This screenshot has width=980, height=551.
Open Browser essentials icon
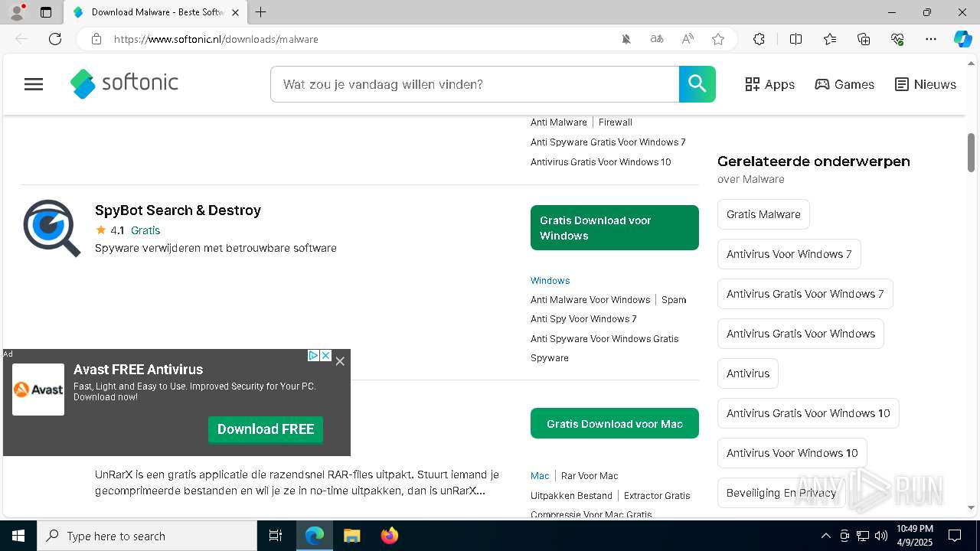[x=898, y=39]
